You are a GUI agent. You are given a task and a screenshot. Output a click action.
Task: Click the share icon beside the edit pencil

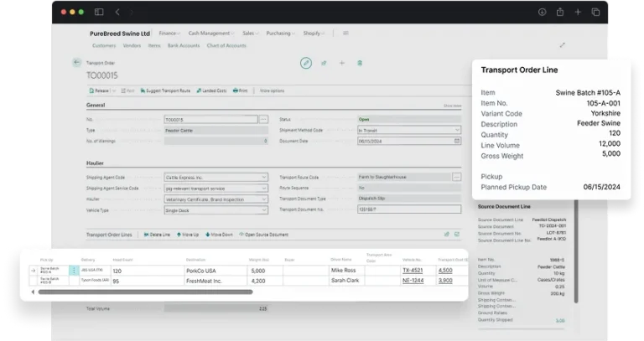pyautogui.click(x=324, y=63)
